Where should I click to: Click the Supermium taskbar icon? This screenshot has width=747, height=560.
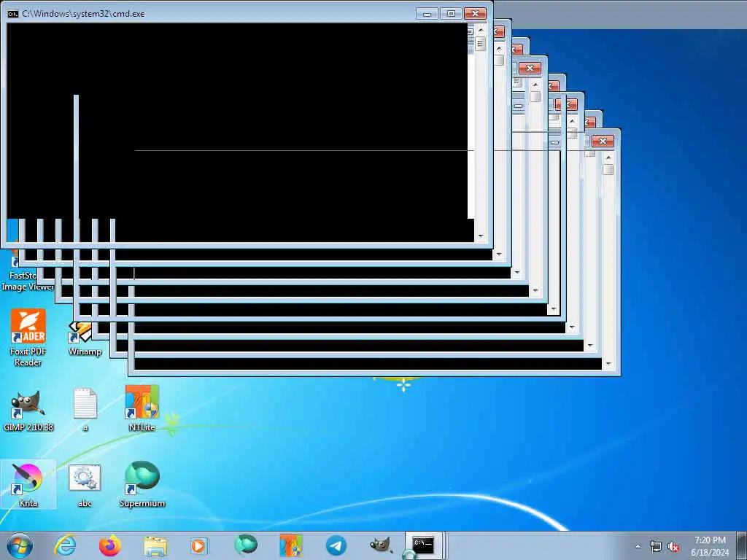point(245,545)
